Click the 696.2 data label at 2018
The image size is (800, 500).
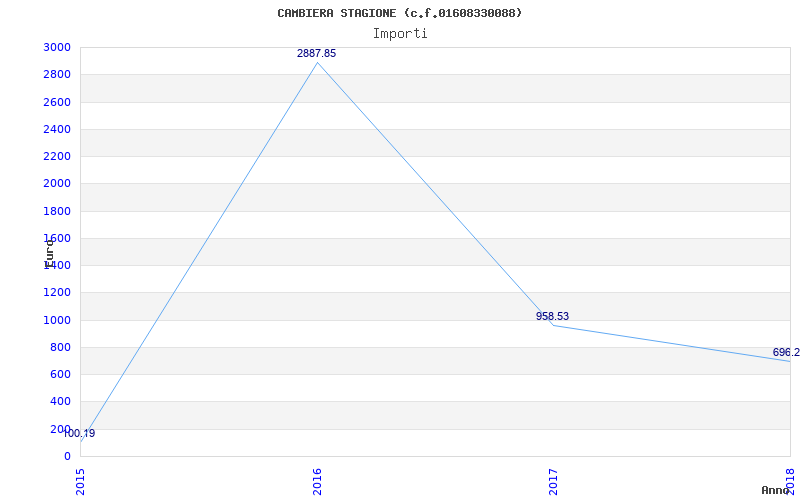(x=786, y=353)
